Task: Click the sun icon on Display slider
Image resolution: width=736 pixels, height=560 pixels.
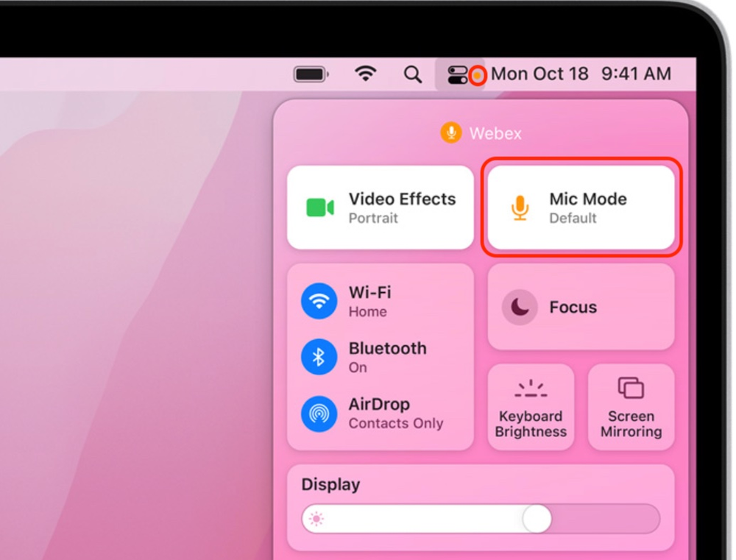Action: coord(316,520)
